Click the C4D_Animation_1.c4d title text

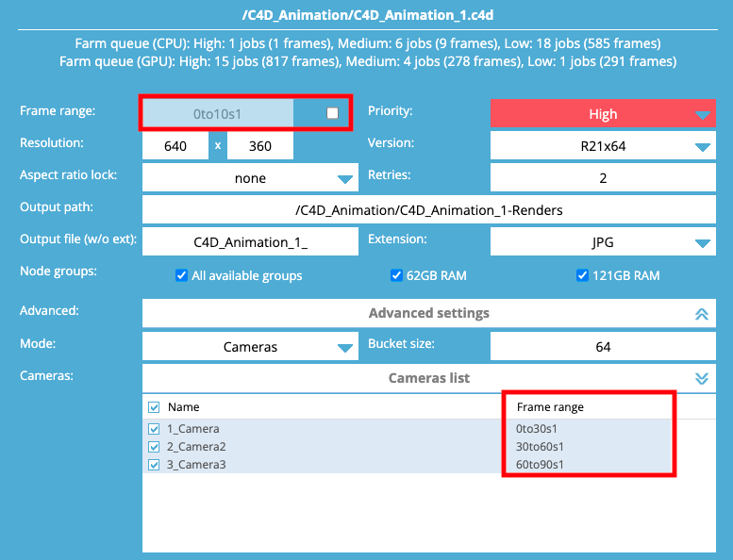367,15
